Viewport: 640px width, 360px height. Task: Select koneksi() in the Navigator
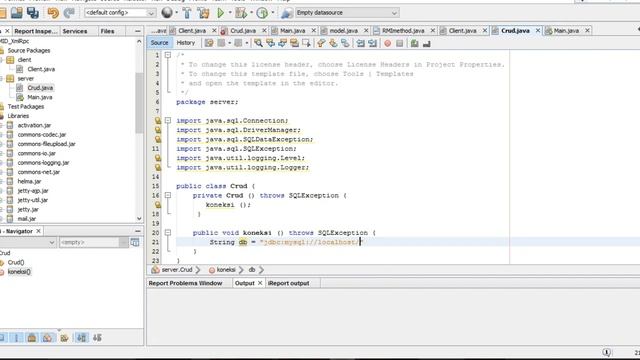19,272
